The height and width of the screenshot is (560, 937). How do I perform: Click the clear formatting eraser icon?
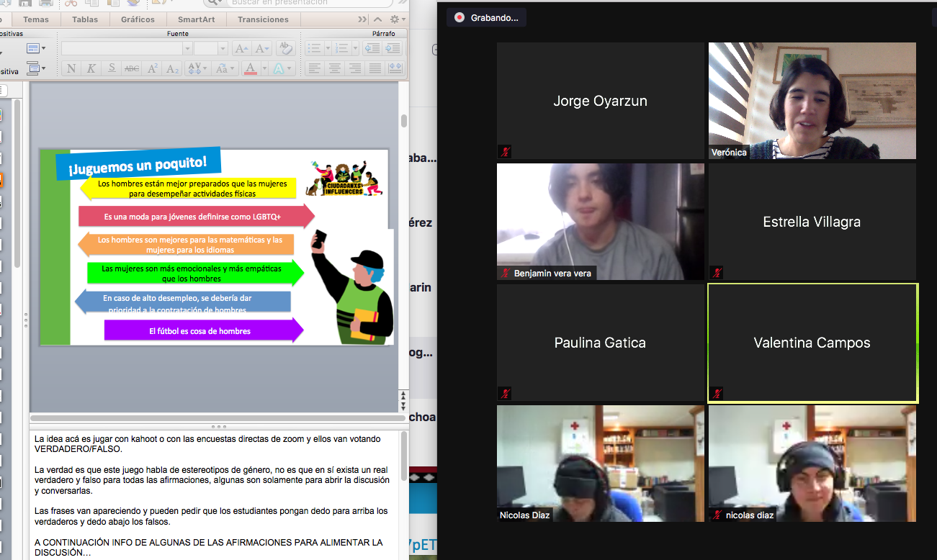pyautogui.click(x=286, y=49)
